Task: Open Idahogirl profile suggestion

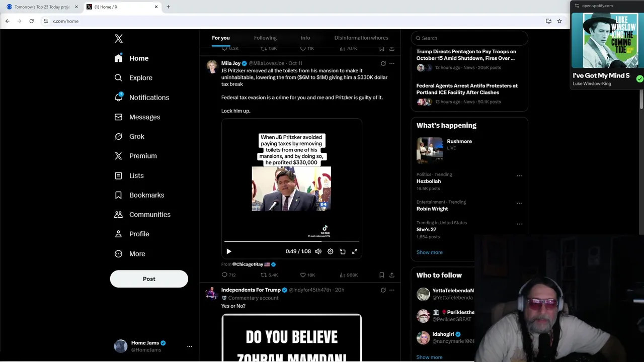Action: (x=443, y=334)
